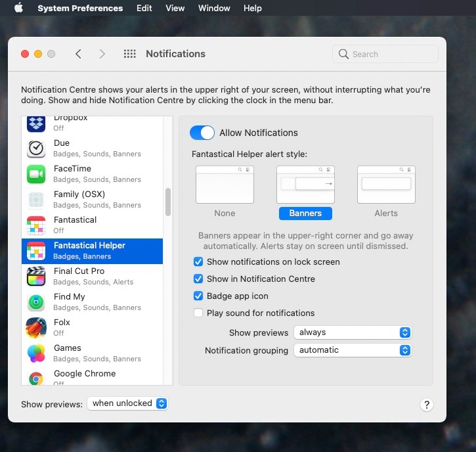The width and height of the screenshot is (476, 452).
Task: Uncheck Show in Notification Centre
Action: click(x=198, y=279)
